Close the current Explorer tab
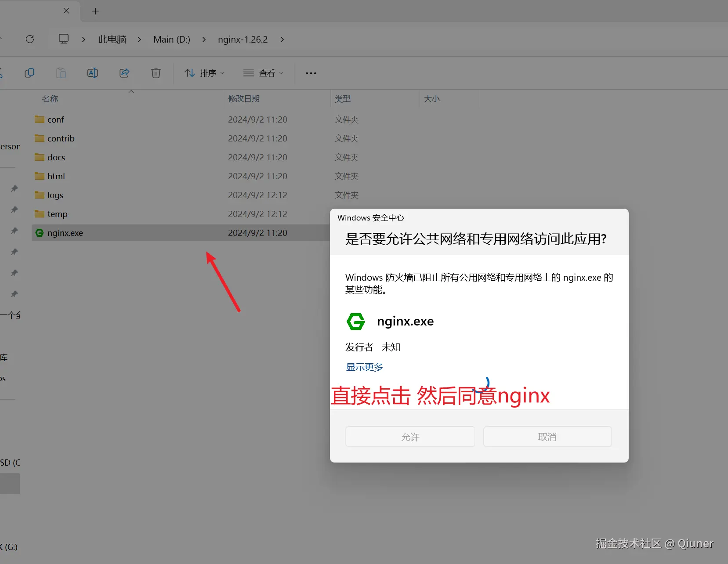728x564 pixels. click(66, 11)
